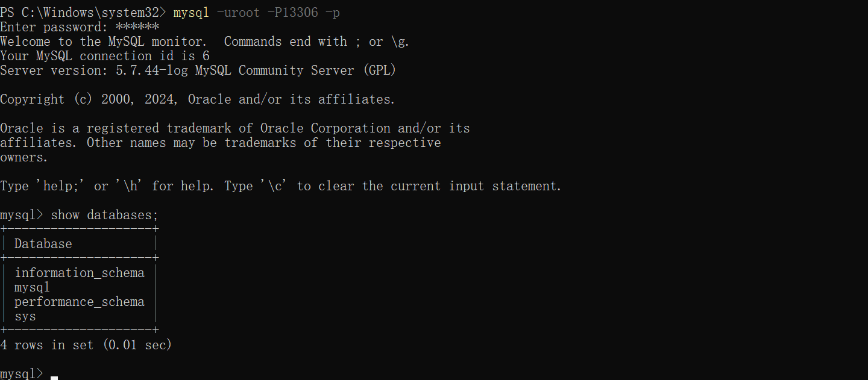Select the sys database row
Viewport: 868px width, 380px height.
tap(25, 316)
